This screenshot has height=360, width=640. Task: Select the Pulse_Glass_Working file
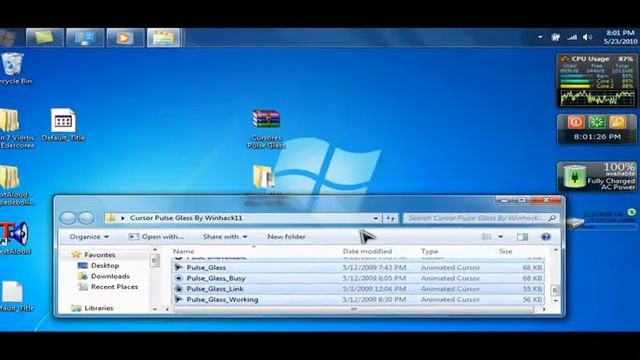tap(358, 300)
